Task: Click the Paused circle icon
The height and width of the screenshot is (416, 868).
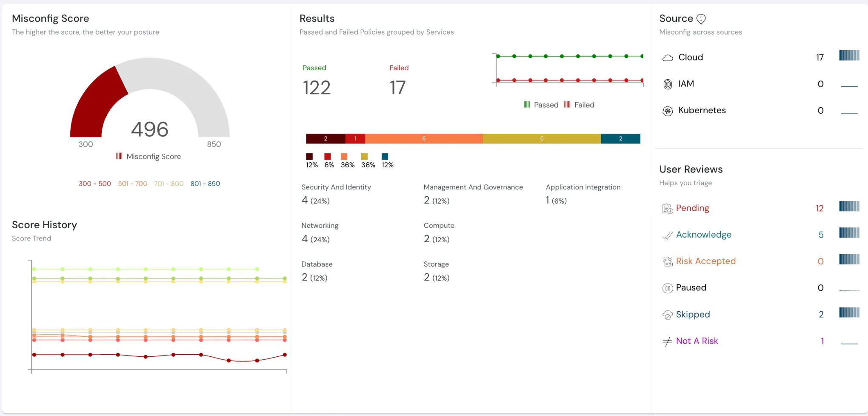Action: [668, 288]
